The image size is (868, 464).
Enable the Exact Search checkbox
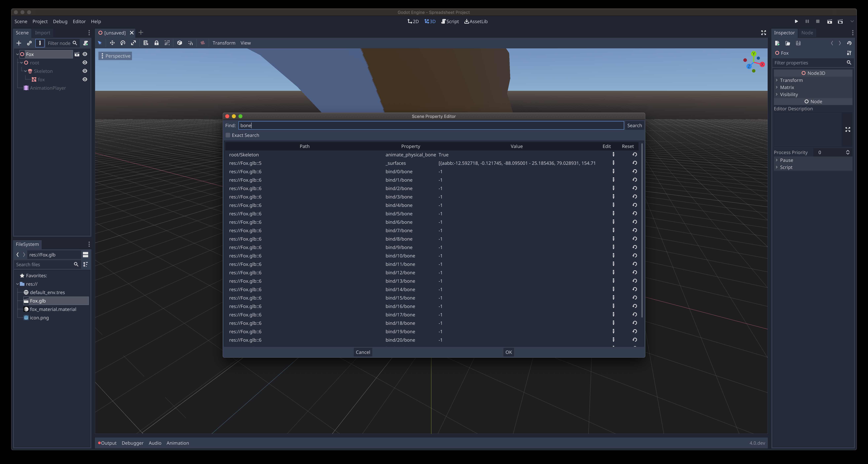228,135
